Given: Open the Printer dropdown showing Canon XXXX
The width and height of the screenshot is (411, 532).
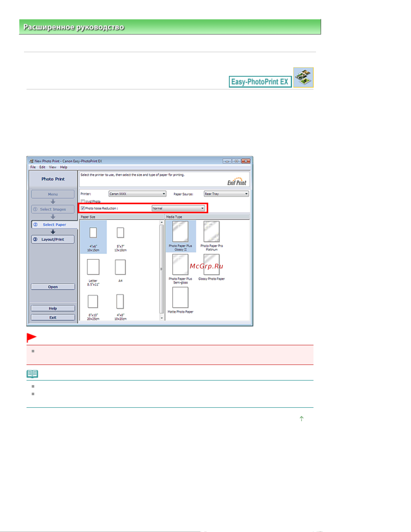Looking at the screenshot, I should coord(137,194).
